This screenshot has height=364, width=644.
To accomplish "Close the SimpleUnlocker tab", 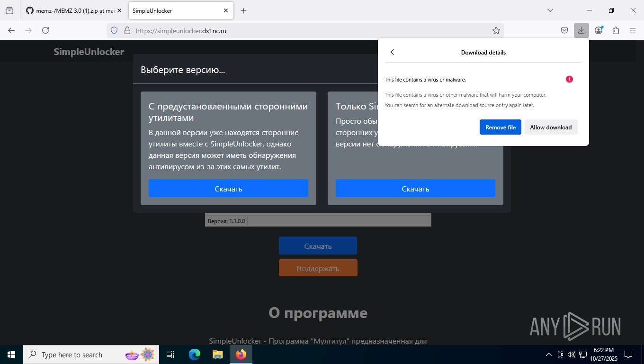I will pos(226,10).
